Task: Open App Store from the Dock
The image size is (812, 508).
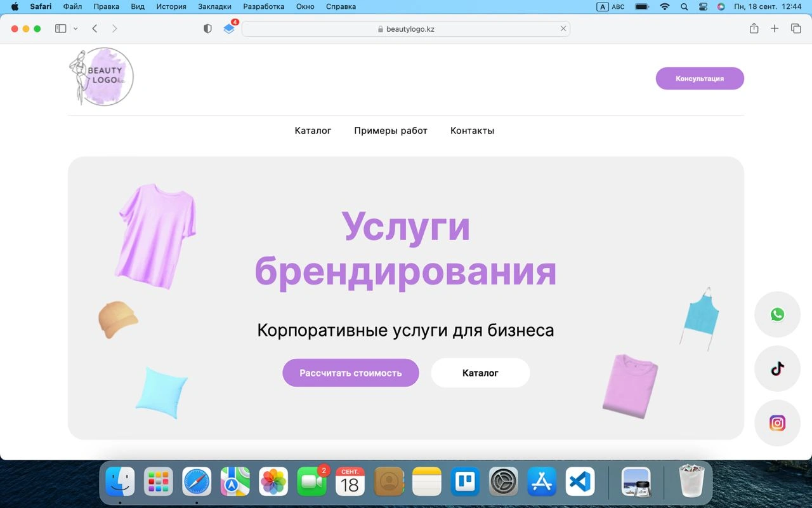Action: point(542,482)
